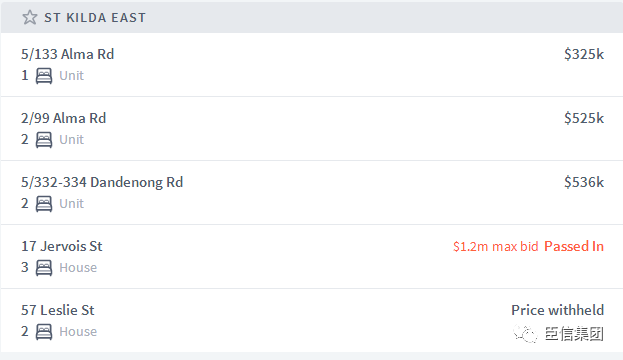The image size is (623, 360).
Task: Click the bed icon for 5/133 Alma Rd
Action: tap(44, 75)
